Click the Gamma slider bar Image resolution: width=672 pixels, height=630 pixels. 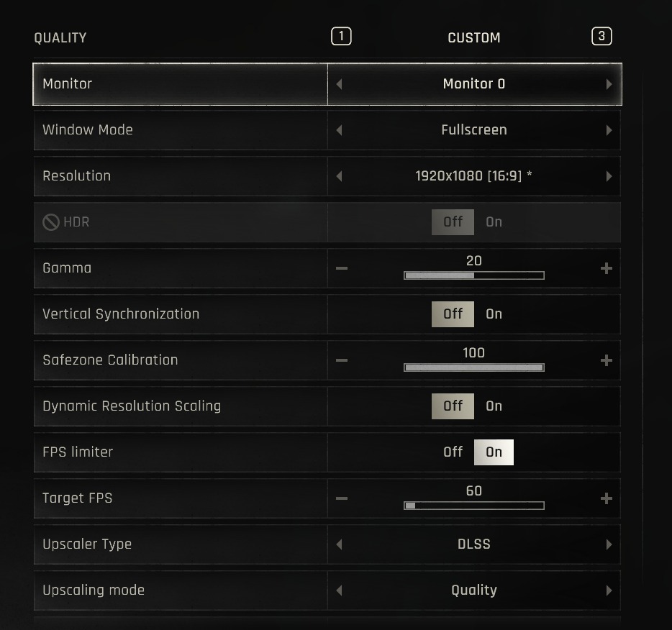point(473,275)
